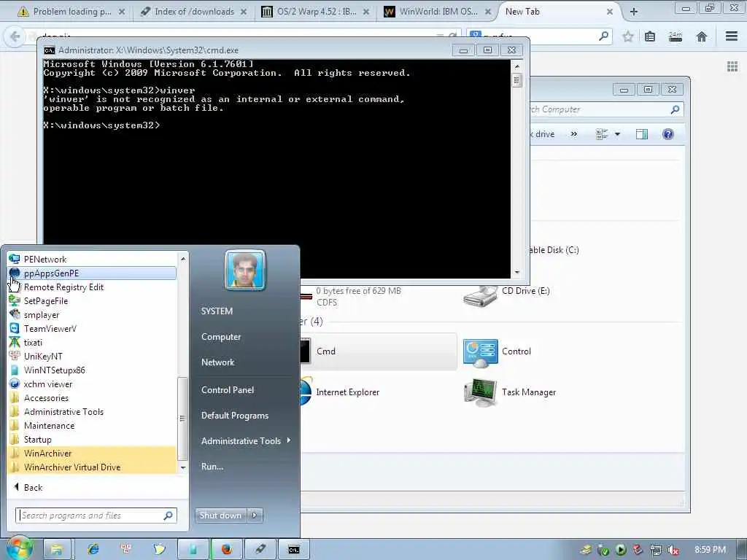Viewport: 747px width, 560px height.
Task: Click the Firefox bookmark star icon
Action: coord(628,36)
